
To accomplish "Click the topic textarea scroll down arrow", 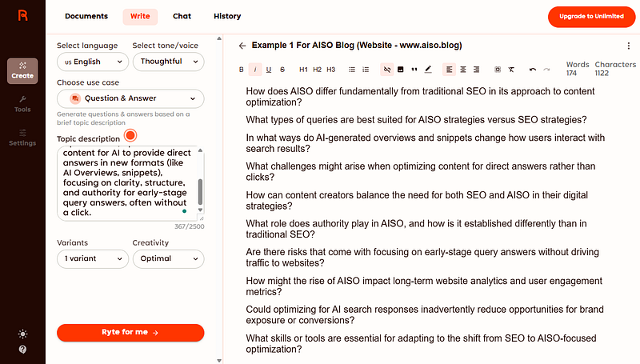I will (x=201, y=210).
